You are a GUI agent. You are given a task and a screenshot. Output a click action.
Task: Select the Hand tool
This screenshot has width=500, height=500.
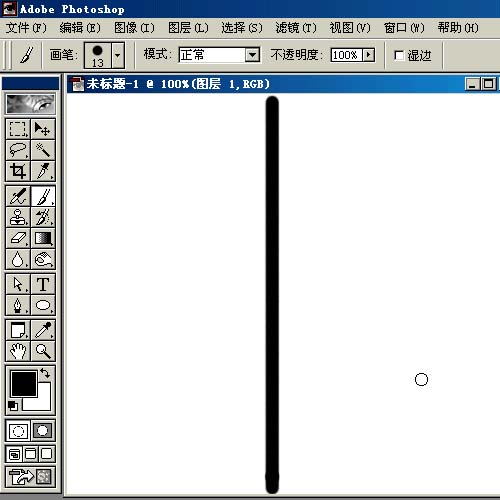(x=18, y=351)
